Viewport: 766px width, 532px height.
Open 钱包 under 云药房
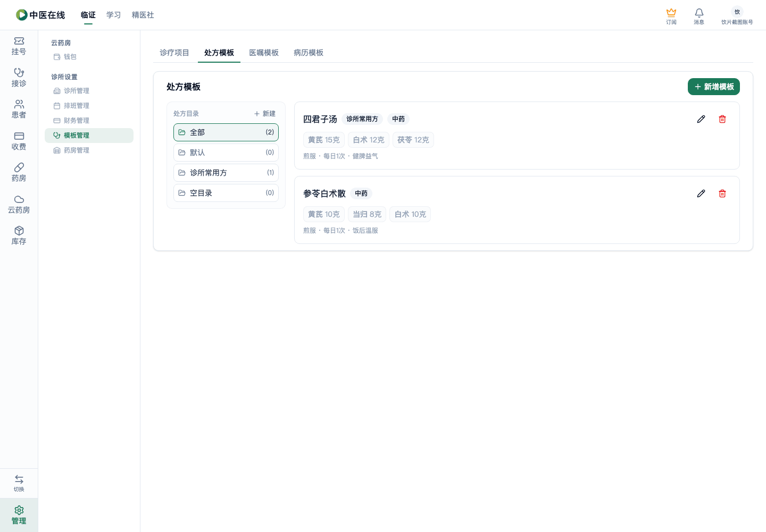(x=89, y=57)
